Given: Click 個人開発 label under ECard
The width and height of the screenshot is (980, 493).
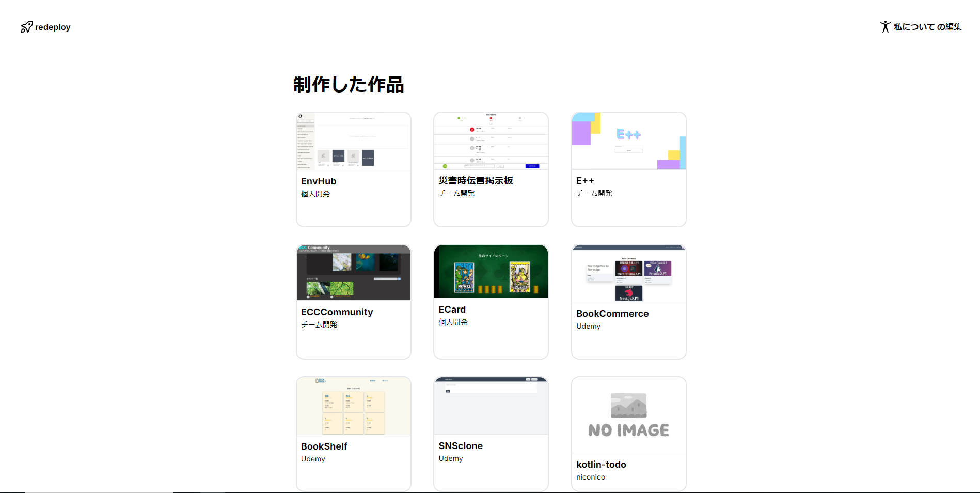Looking at the screenshot, I should point(453,322).
